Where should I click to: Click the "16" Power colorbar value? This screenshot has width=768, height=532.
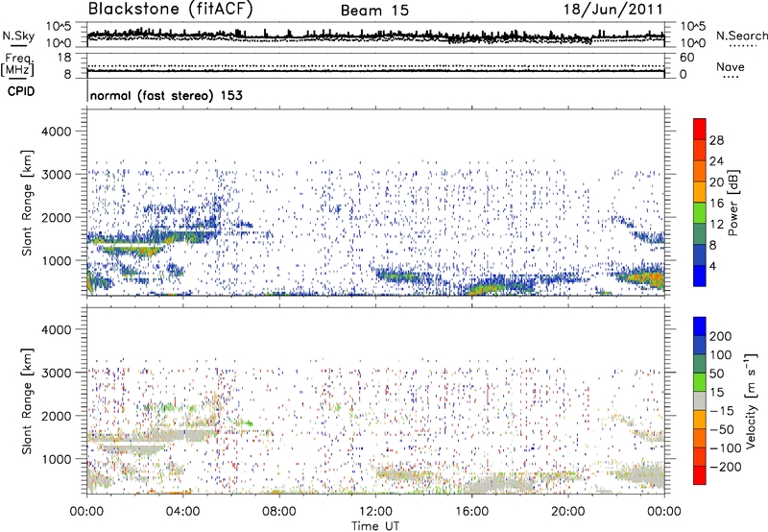coord(716,203)
